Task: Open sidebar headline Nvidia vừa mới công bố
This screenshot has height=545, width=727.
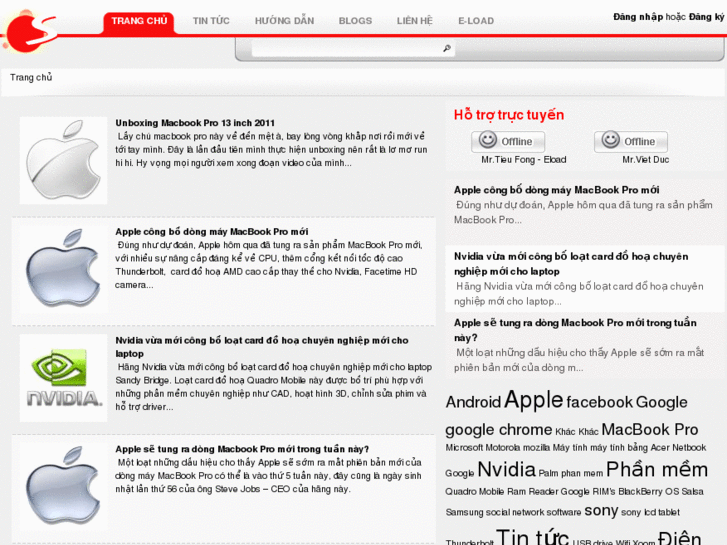Action: click(571, 263)
